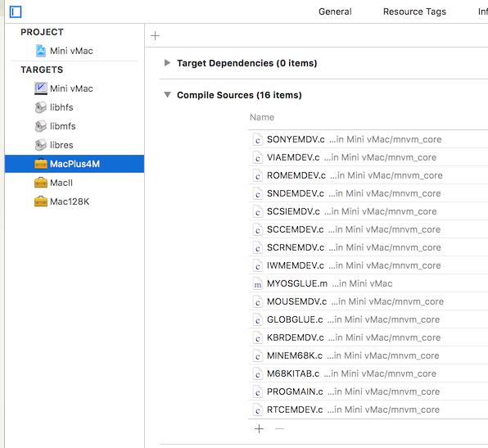Image resolution: width=488 pixels, height=448 pixels.
Task: Click the Name column header
Action: coord(262,117)
